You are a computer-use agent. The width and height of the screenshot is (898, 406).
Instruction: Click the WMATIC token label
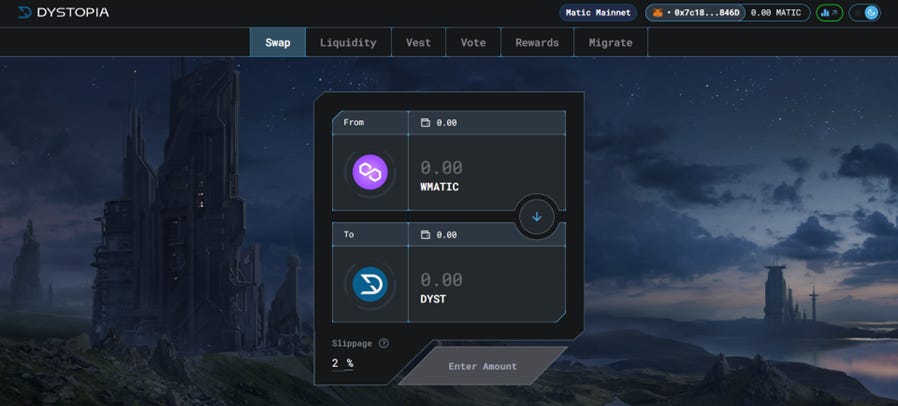[439, 187]
